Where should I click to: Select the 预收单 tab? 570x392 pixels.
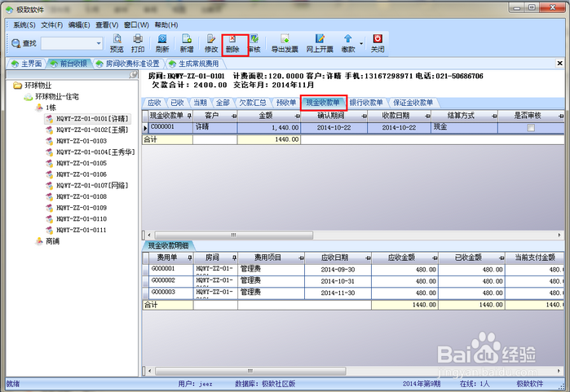(286, 103)
